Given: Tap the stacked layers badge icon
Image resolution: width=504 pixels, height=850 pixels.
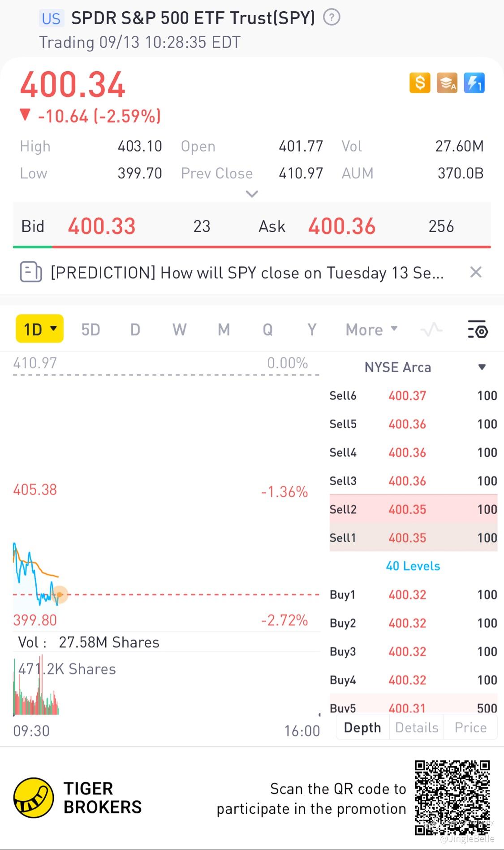Looking at the screenshot, I should click(447, 83).
